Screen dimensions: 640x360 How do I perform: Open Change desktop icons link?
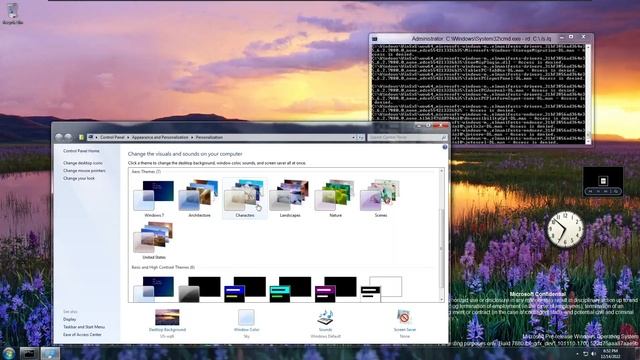pyautogui.click(x=83, y=163)
